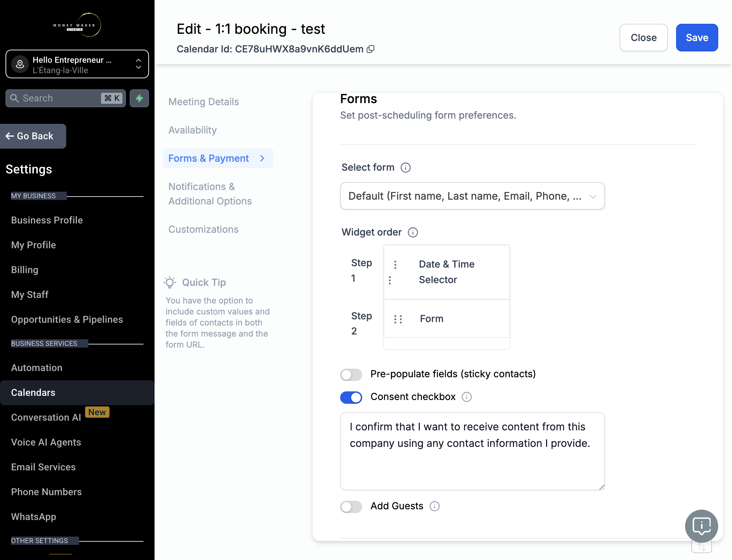Open My Staff settings
732x560 pixels.
pyautogui.click(x=30, y=294)
